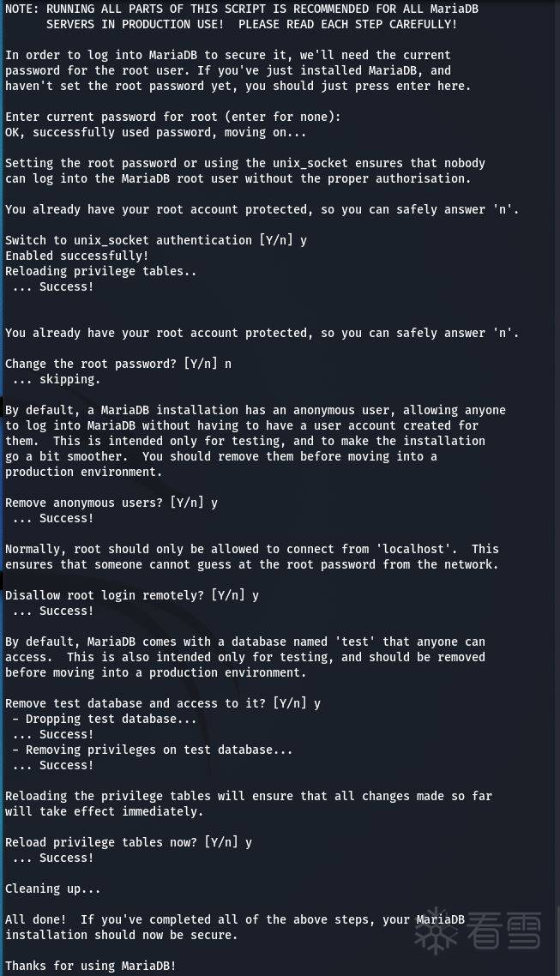Click the snowflake watermark logo
This screenshot has width=560, height=976.
(x=438, y=931)
